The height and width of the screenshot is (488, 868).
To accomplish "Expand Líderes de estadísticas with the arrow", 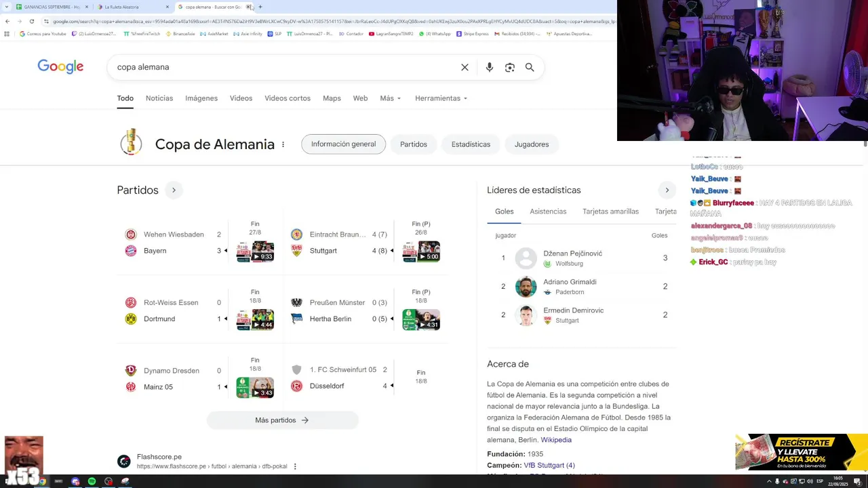I will click(x=667, y=190).
